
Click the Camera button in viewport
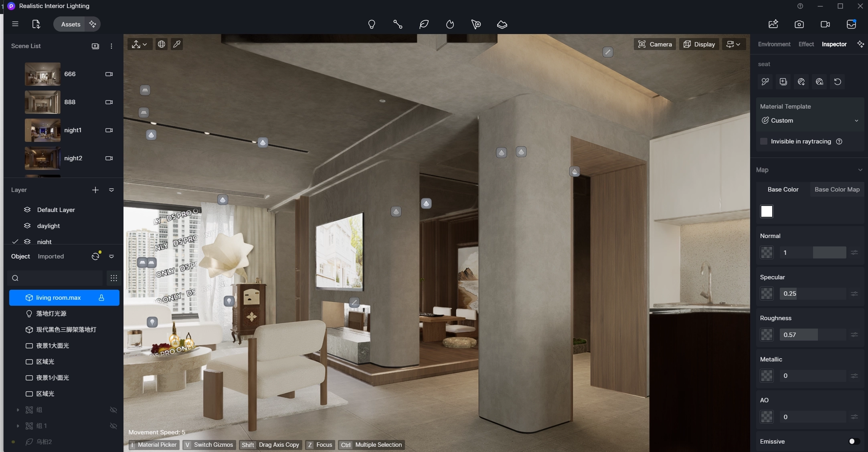655,44
